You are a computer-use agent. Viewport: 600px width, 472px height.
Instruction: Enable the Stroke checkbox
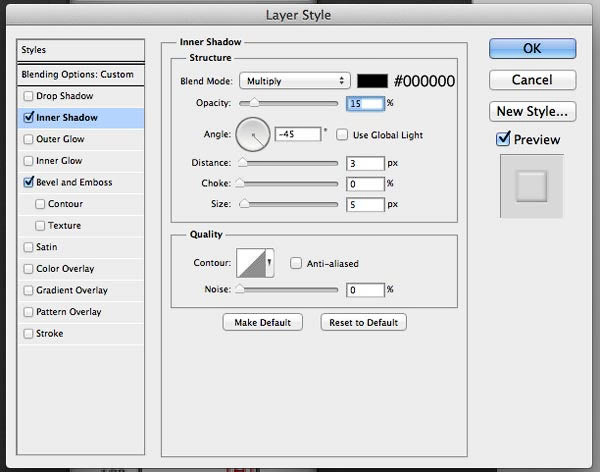click(28, 333)
